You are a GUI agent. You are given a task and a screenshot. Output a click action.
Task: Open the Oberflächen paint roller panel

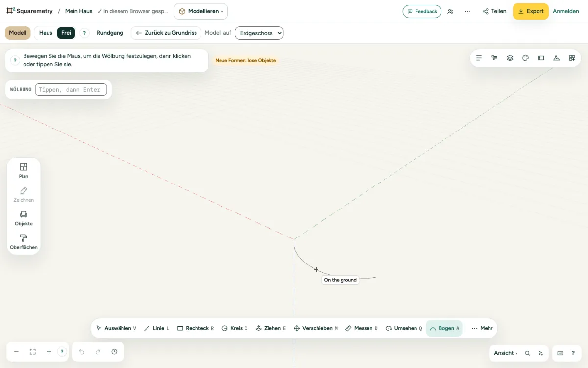coord(24,242)
